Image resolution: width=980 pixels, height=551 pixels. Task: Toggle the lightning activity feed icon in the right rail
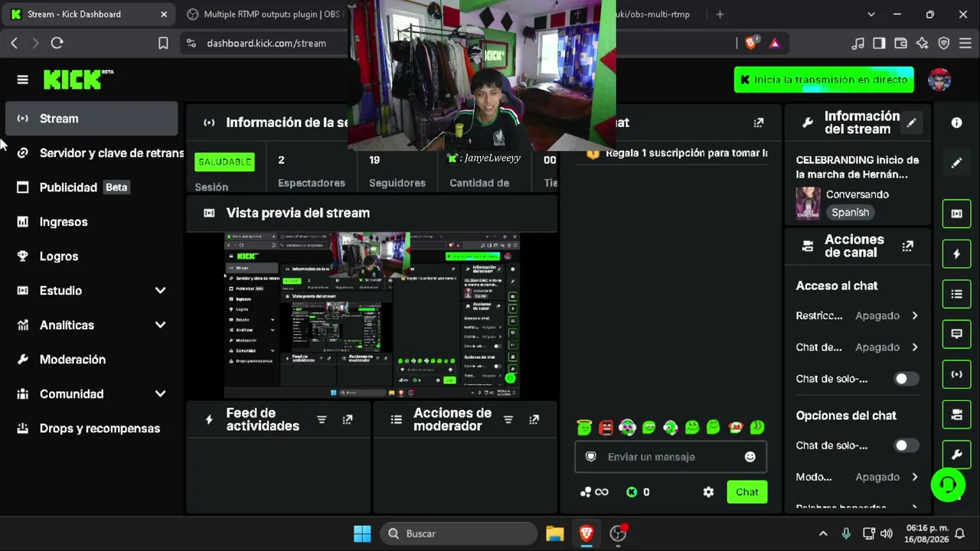956,254
